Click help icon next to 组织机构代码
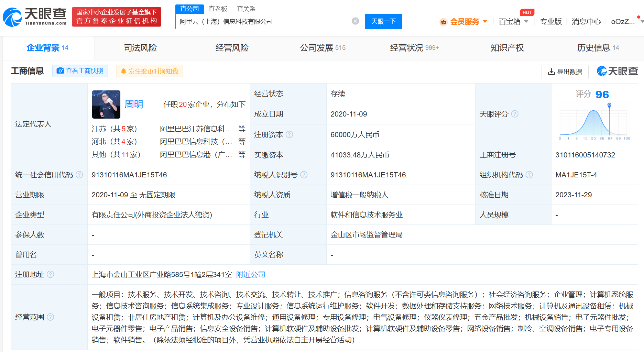Viewport: 644px width, 352px height. point(530,175)
